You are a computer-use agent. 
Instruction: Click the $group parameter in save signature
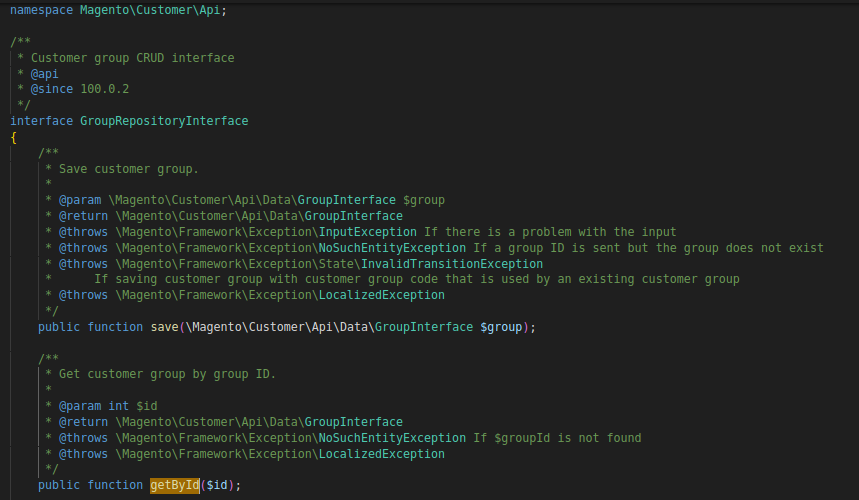[501, 327]
